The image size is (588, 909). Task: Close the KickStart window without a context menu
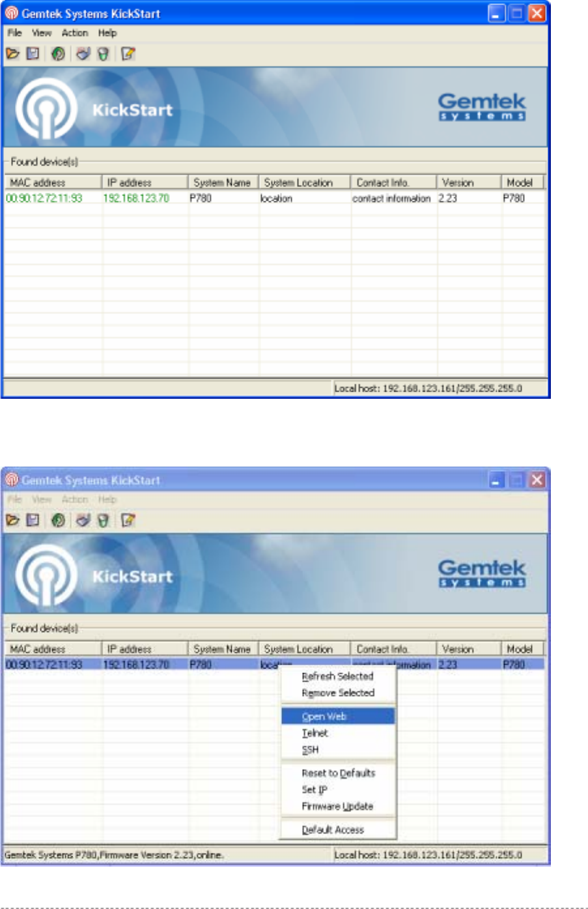coord(537,14)
